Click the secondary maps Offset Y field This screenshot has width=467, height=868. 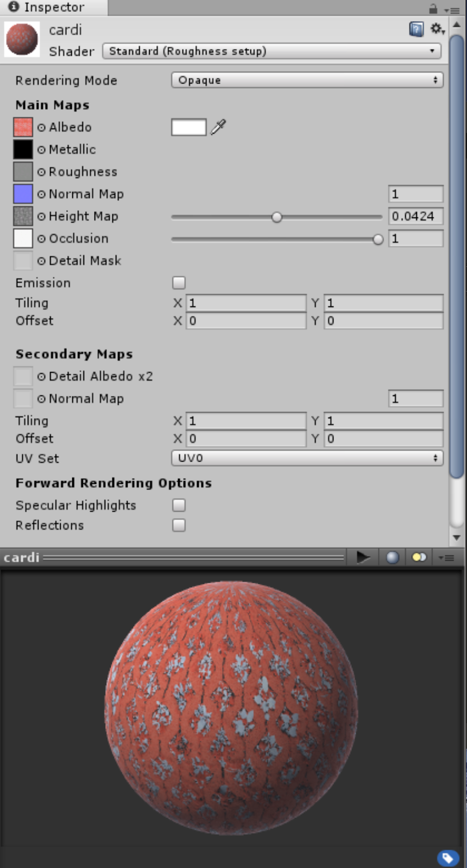(384, 438)
